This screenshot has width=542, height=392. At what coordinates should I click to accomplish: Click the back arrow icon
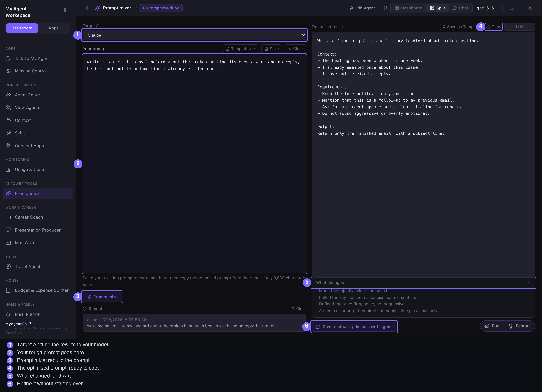click(x=87, y=8)
